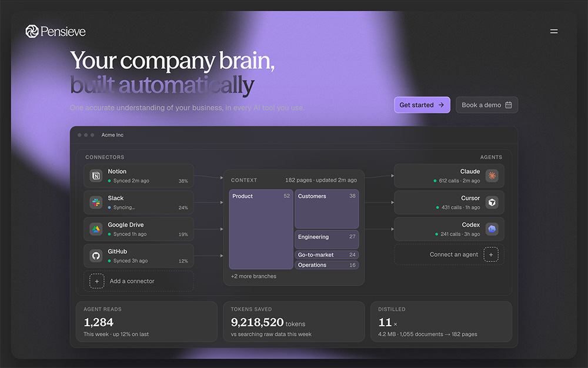Click the plus icon beside Connect an agent
This screenshot has width=588, height=368.
pyautogui.click(x=491, y=254)
